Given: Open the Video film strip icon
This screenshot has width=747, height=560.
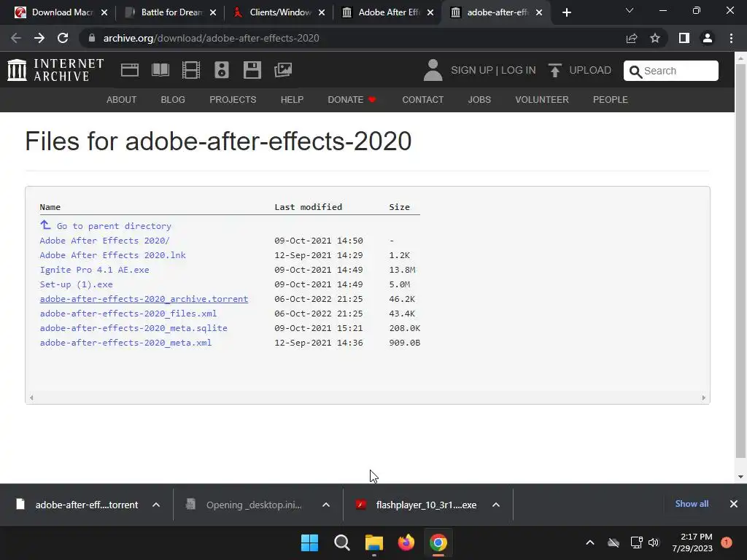Looking at the screenshot, I should tap(191, 70).
